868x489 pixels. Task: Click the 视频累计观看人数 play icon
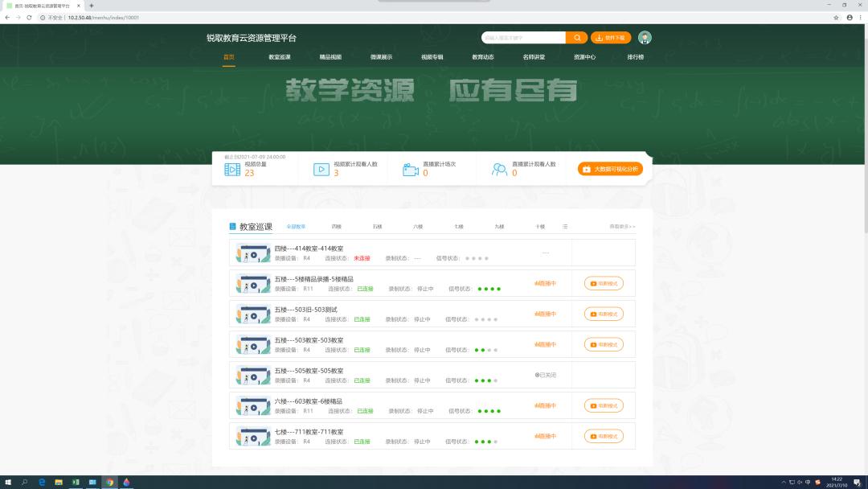(321, 169)
